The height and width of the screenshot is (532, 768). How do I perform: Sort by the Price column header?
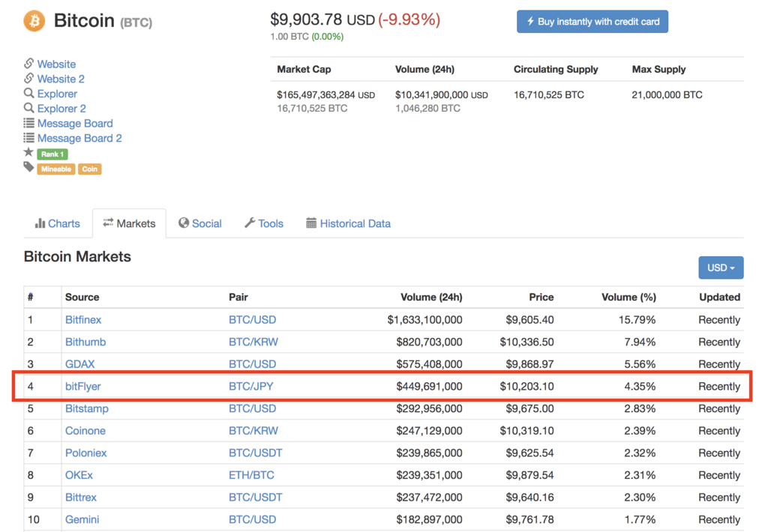coord(541,297)
